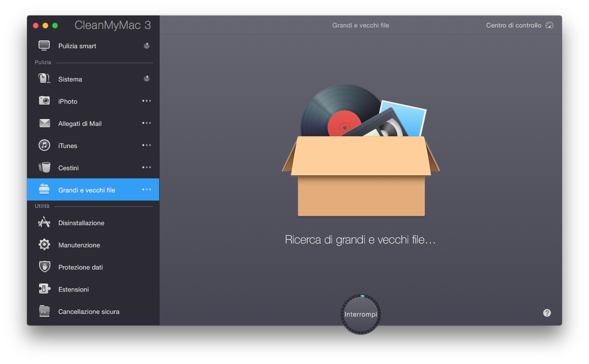589x364 pixels.
Task: Select Sistema label in the sidebar
Action: [70, 79]
